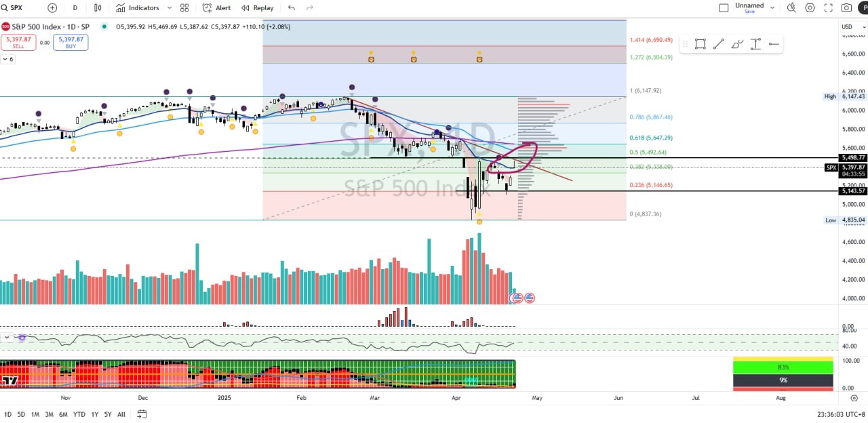Select the horizontal ray tool
The image size is (868, 423).
point(774,44)
